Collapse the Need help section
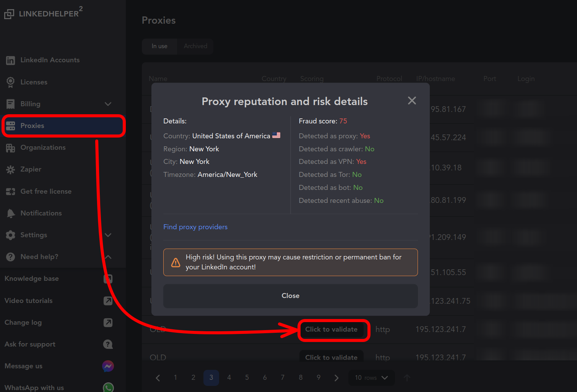577x392 pixels. click(108, 256)
